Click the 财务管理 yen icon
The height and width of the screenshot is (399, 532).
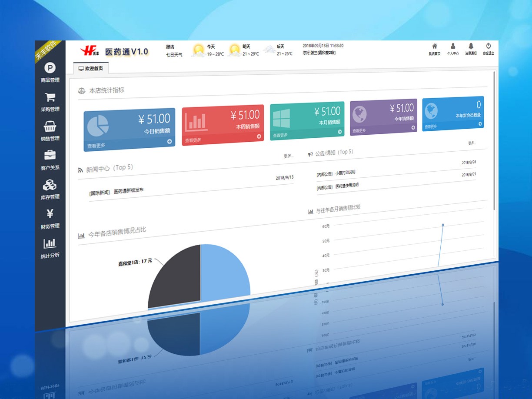pyautogui.click(x=50, y=214)
